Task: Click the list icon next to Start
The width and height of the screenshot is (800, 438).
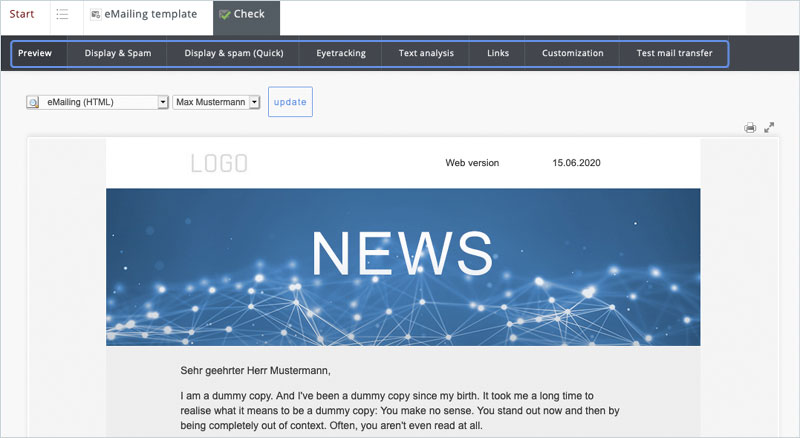Action: (62, 15)
